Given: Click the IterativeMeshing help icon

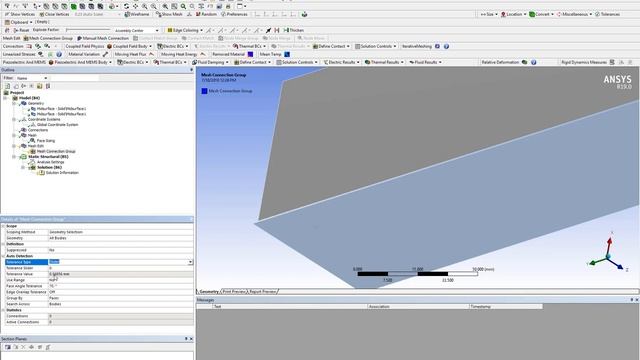Looking at the screenshot, I should (x=446, y=46).
